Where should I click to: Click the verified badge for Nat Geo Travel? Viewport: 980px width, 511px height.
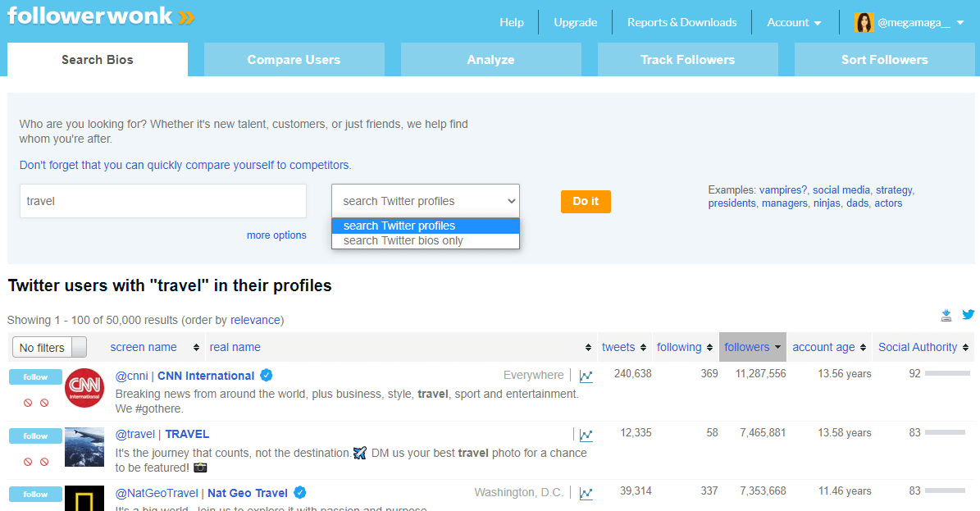(300, 492)
